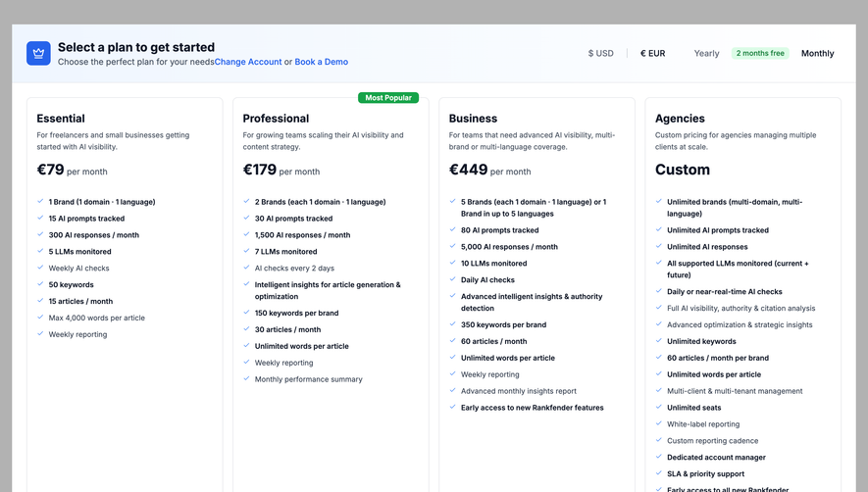The image size is (868, 492).
Task: Click checkmark beside 15 AI prompts tracked
Action: pyautogui.click(x=40, y=218)
